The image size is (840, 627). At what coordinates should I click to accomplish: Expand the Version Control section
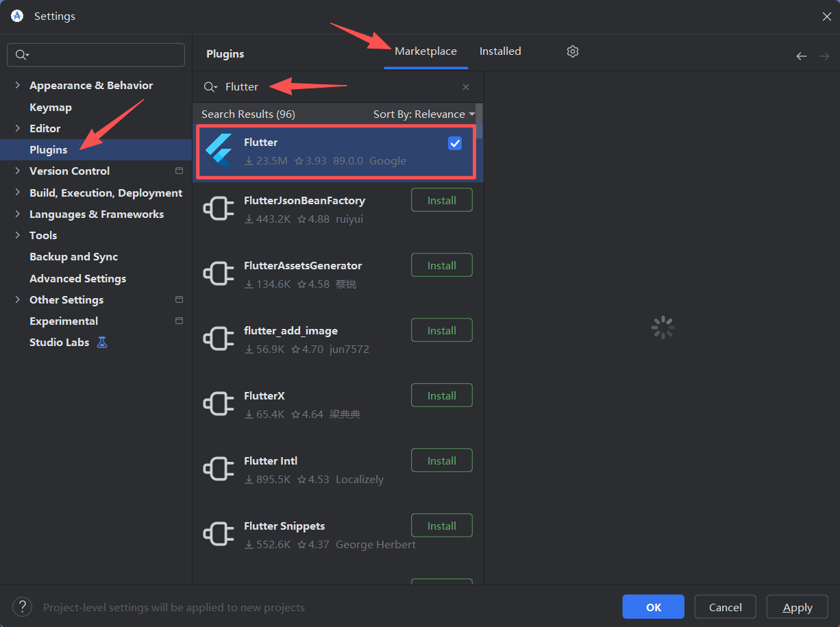[17, 171]
